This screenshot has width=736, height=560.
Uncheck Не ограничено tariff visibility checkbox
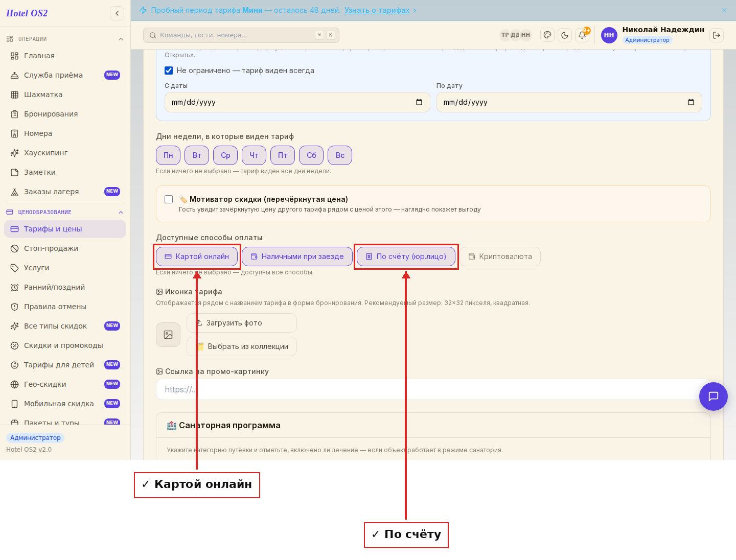(x=169, y=71)
